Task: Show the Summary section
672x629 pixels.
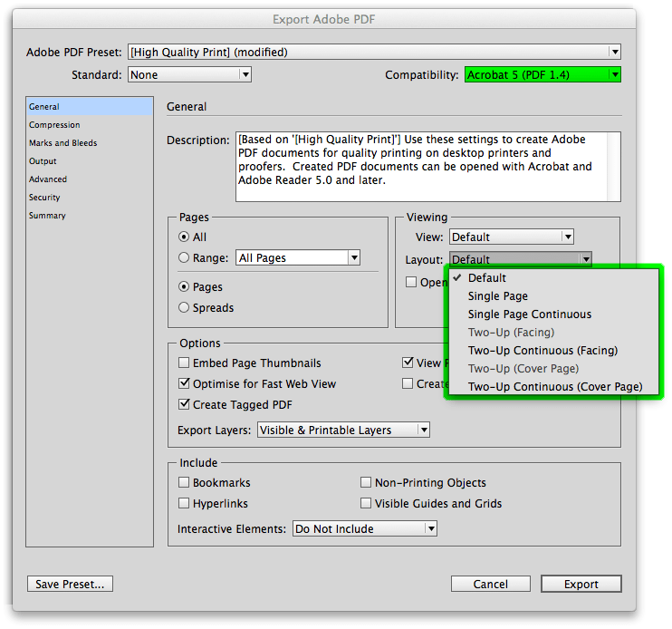Action: click(x=90, y=215)
